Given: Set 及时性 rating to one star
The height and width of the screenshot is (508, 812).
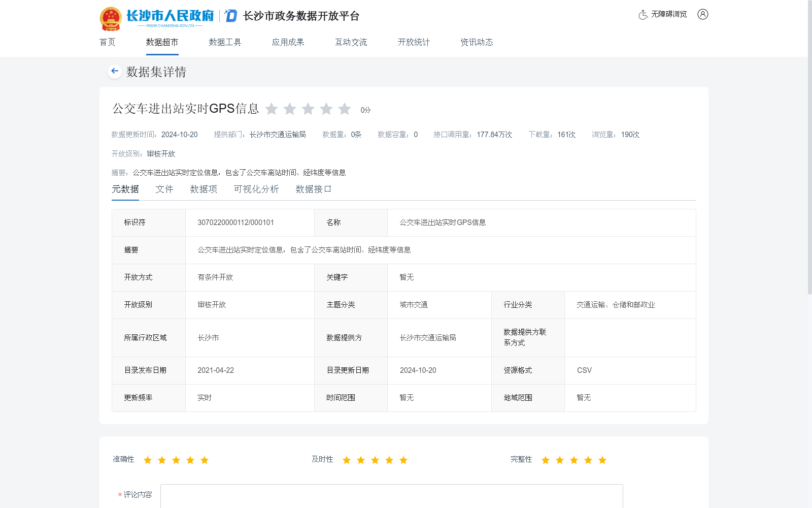Looking at the screenshot, I should [x=347, y=460].
